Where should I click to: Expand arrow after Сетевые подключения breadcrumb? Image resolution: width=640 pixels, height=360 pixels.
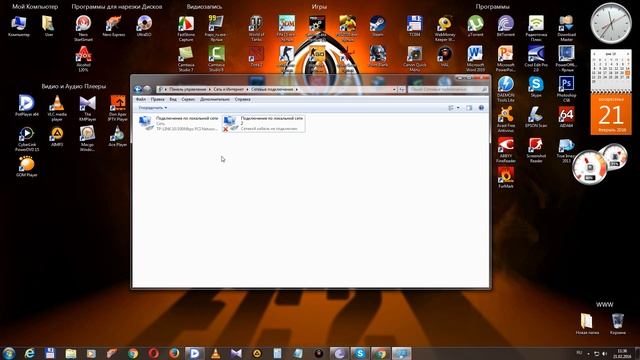(x=297, y=89)
